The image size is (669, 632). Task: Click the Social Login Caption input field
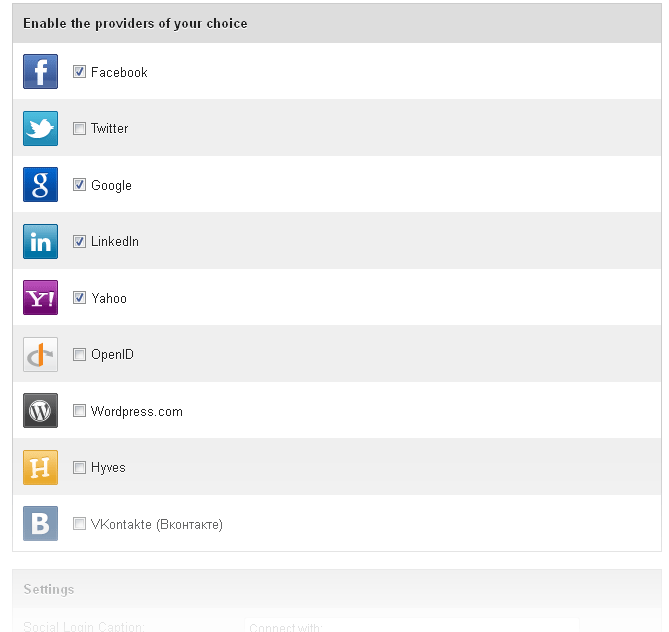point(410,626)
